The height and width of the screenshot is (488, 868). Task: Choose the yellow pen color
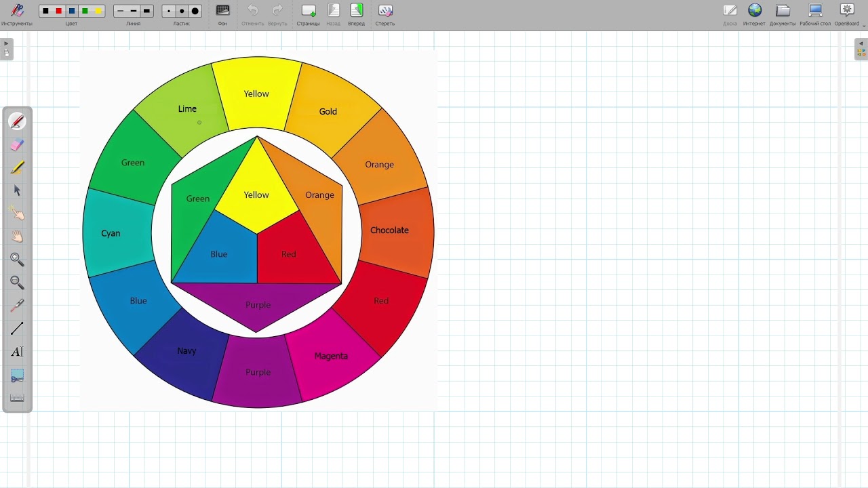point(98,11)
